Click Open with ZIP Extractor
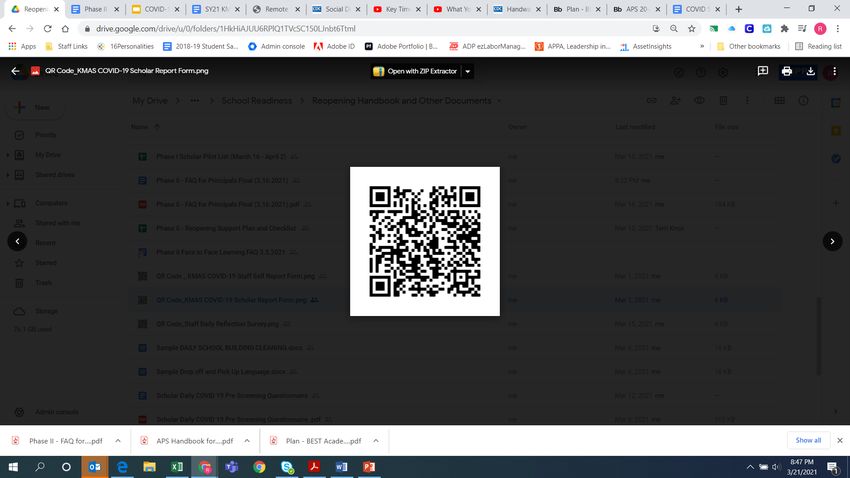 tap(416, 71)
